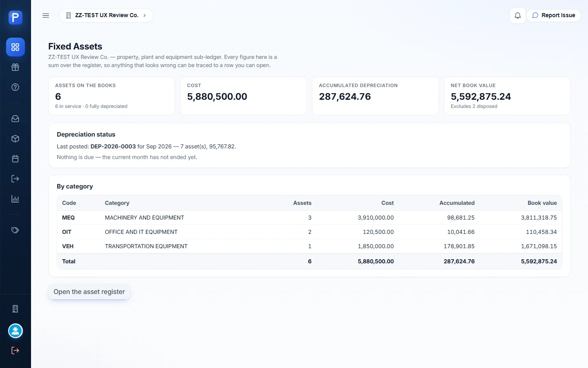The height and width of the screenshot is (368, 588).
Task: Select the grey exit-arrow icon above the chart icon
Action: (x=16, y=179)
